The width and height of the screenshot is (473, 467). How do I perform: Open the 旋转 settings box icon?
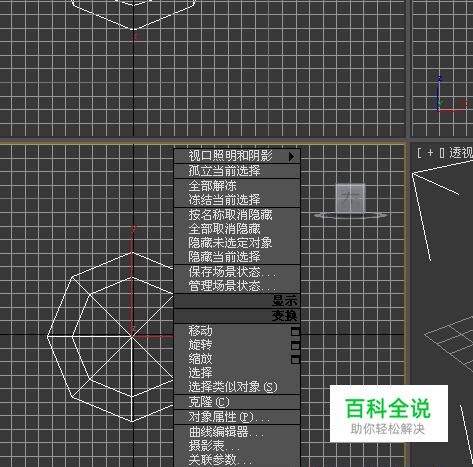click(295, 346)
